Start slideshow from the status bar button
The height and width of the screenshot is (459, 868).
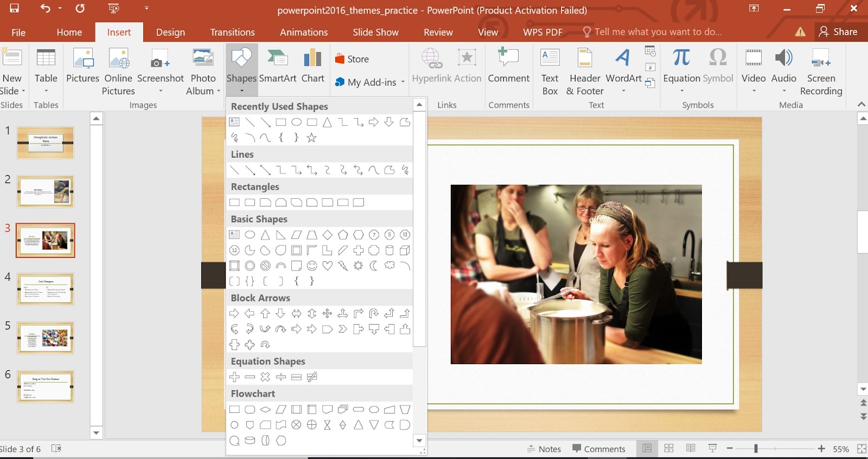coord(712,448)
